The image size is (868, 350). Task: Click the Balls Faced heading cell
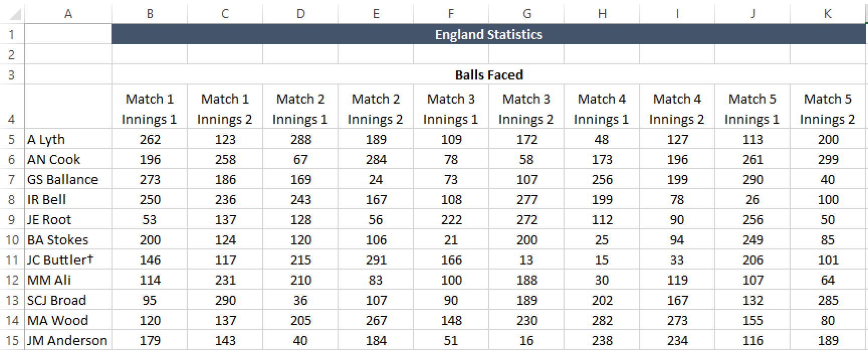pos(489,74)
